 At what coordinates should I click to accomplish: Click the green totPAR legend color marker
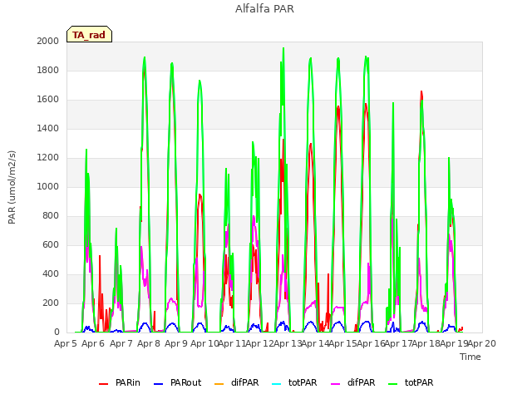[393, 384]
